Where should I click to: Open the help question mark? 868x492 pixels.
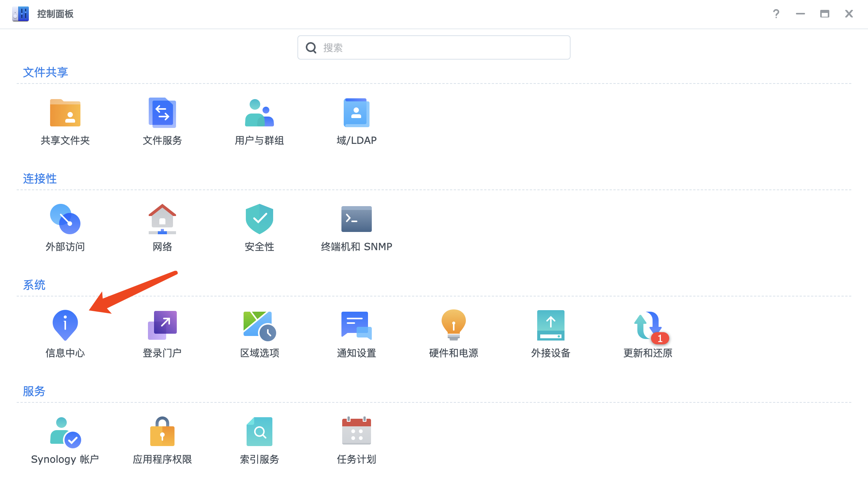click(776, 14)
